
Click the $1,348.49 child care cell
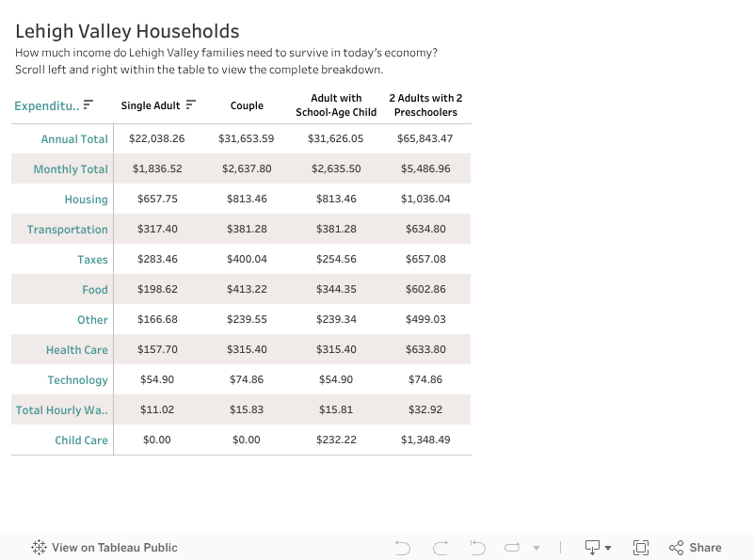426,440
